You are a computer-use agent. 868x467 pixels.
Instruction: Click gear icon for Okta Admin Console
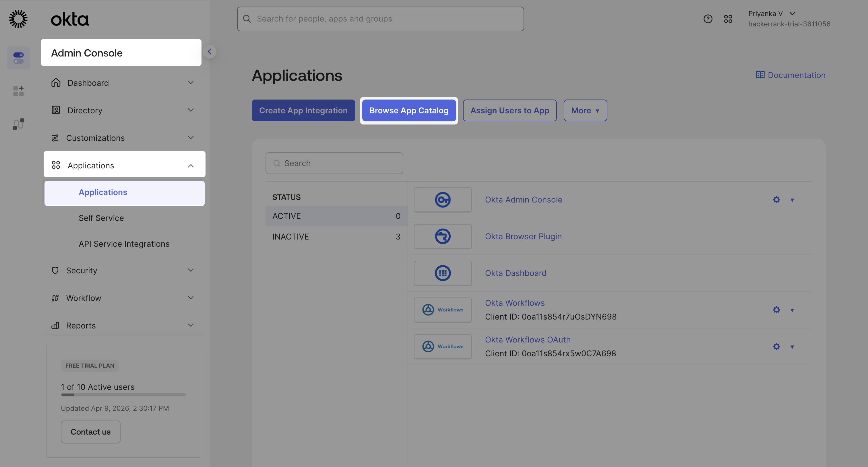[776, 200]
